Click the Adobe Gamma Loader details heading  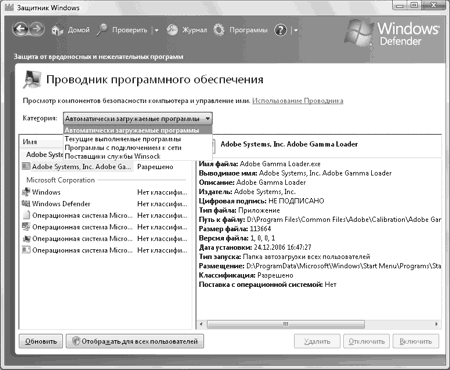pyautogui.click(x=289, y=144)
